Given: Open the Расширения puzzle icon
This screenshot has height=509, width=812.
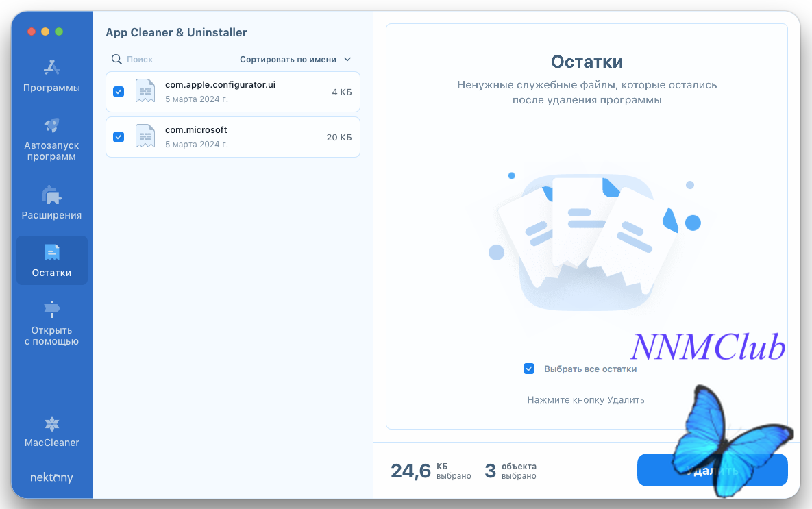Looking at the screenshot, I should [x=52, y=195].
